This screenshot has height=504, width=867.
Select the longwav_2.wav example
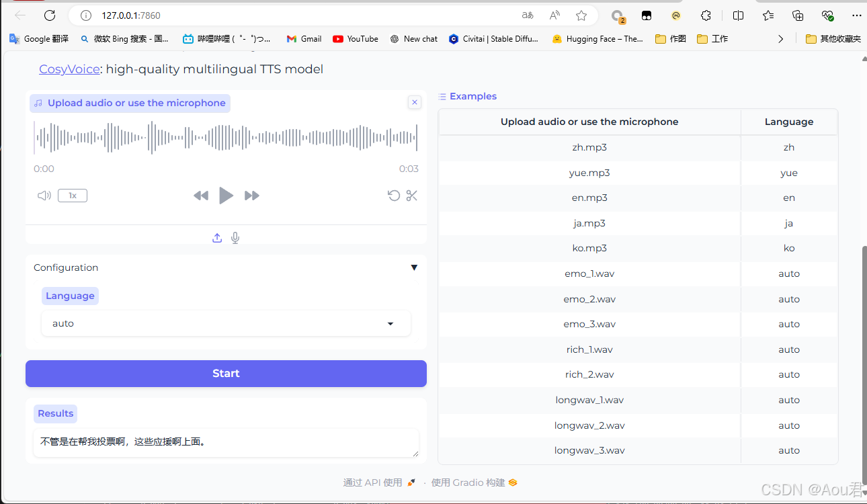[x=589, y=425]
